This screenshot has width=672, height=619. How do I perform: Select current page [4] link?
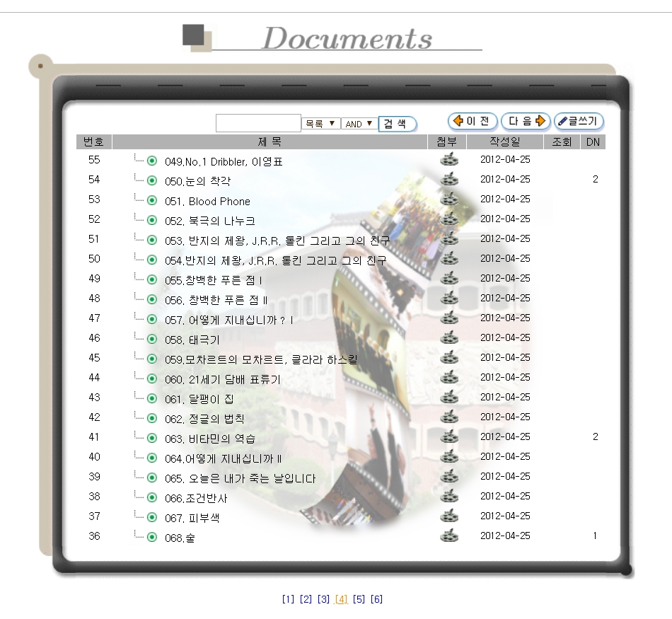point(341,599)
